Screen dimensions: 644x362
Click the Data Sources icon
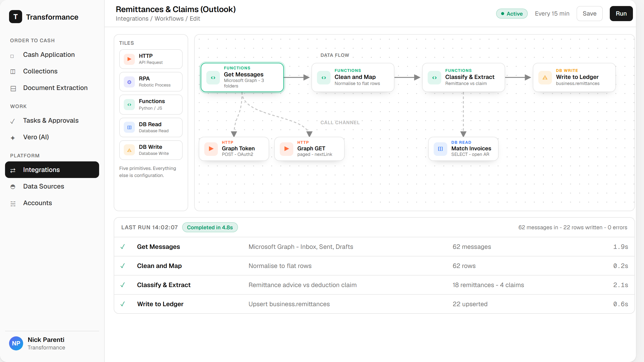[x=13, y=187]
